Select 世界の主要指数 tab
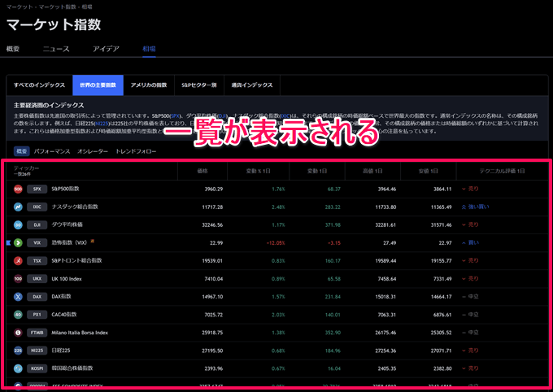This screenshot has width=553, height=392. click(x=98, y=85)
